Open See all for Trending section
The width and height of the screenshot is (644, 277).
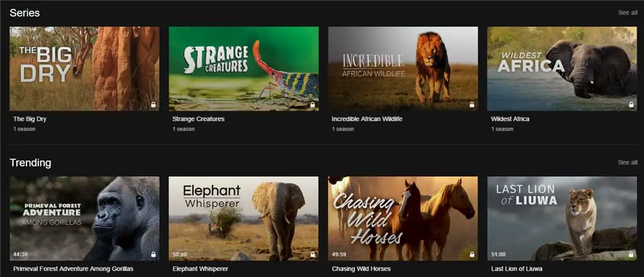pyautogui.click(x=628, y=162)
